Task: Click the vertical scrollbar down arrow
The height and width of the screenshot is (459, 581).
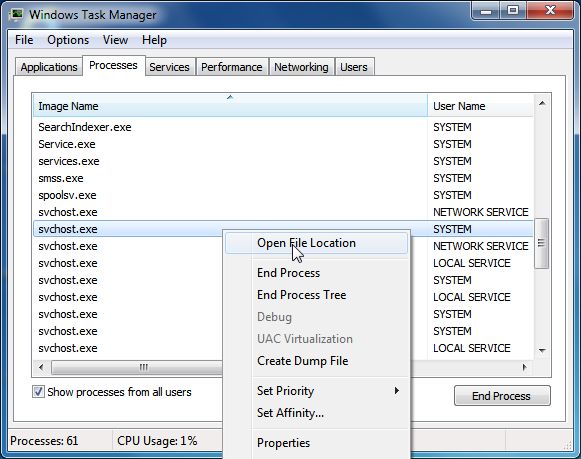Action: [542, 350]
